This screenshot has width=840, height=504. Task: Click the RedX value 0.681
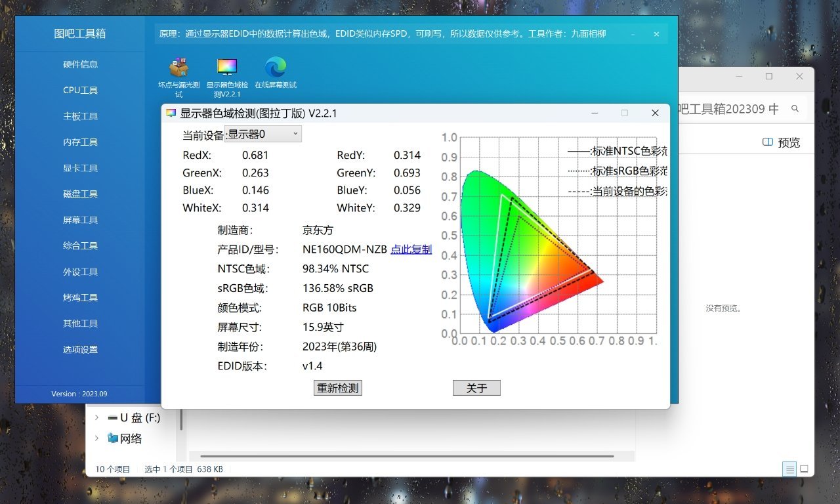click(255, 156)
